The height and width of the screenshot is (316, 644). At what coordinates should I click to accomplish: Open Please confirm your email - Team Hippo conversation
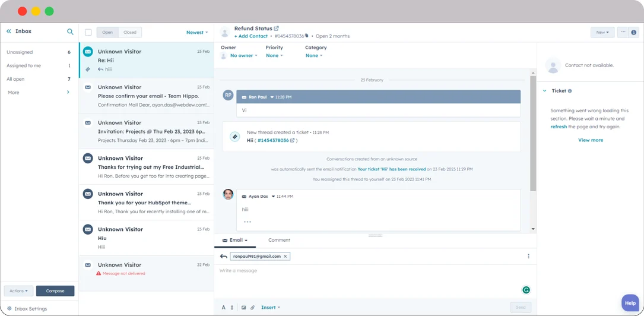(x=146, y=96)
